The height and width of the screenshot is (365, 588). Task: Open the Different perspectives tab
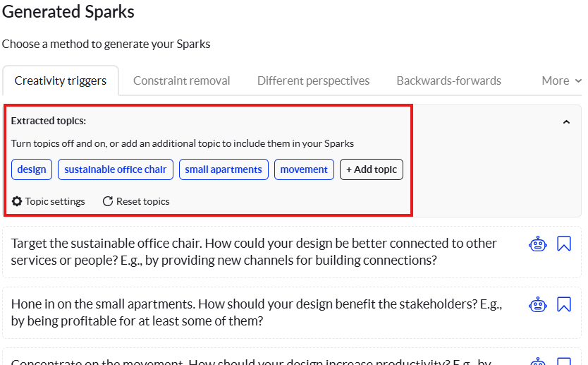(x=313, y=80)
